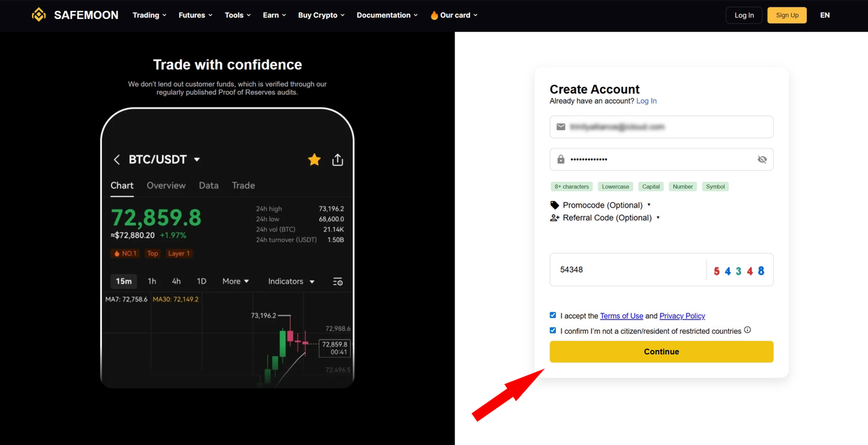The image size is (868, 445).
Task: Expand the Buy Crypto menu
Action: click(x=321, y=15)
